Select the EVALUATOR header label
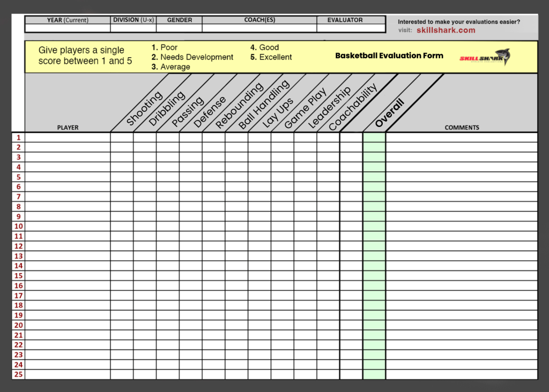The height and width of the screenshot is (392, 549). click(345, 20)
